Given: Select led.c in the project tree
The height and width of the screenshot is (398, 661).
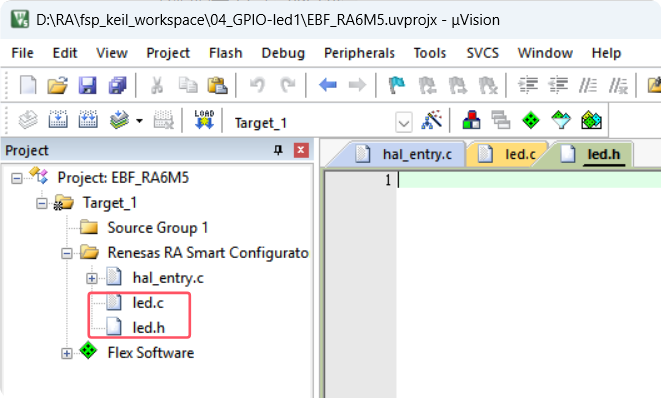Looking at the screenshot, I should pyautogui.click(x=148, y=303).
